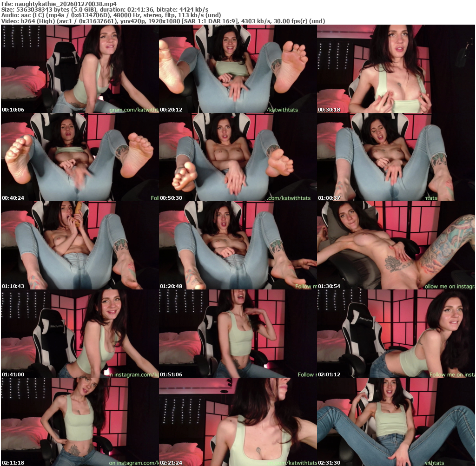Viewport: 476px width, 466px height.
Task: Open the thumbnail marked 01:10:43
Action: click(79, 245)
